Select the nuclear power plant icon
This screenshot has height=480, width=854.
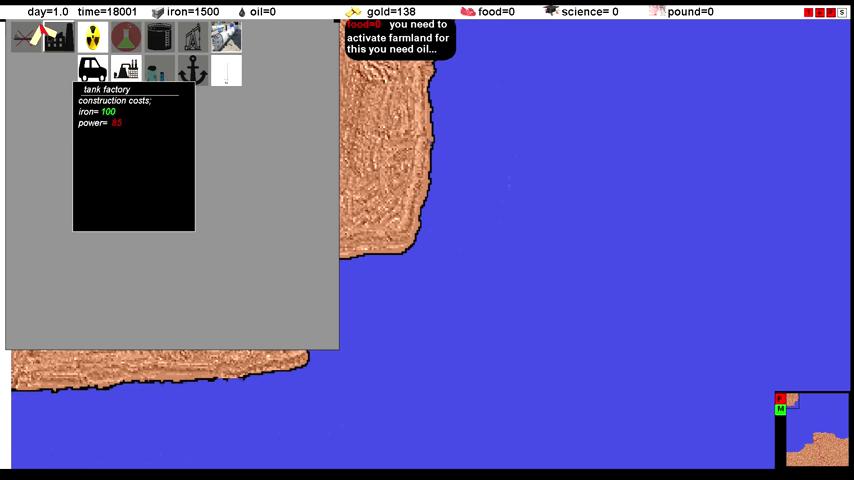(x=93, y=38)
